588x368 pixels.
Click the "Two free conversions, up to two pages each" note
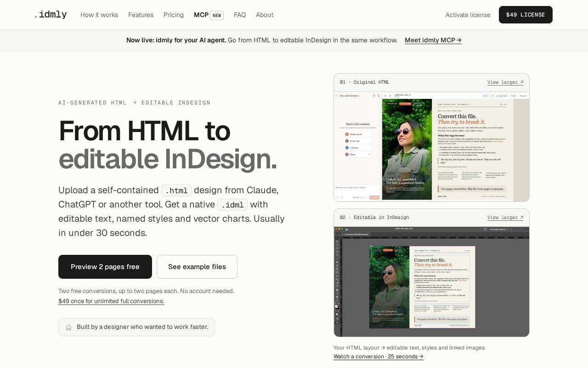(x=146, y=291)
